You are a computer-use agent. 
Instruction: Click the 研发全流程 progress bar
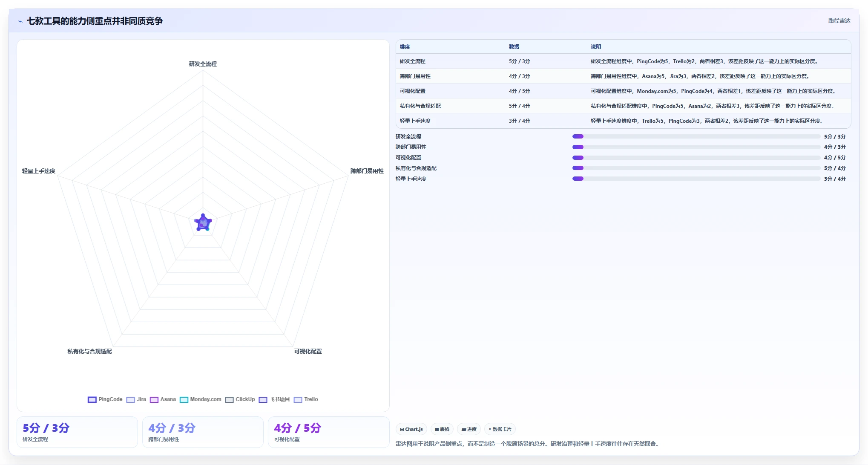point(696,136)
